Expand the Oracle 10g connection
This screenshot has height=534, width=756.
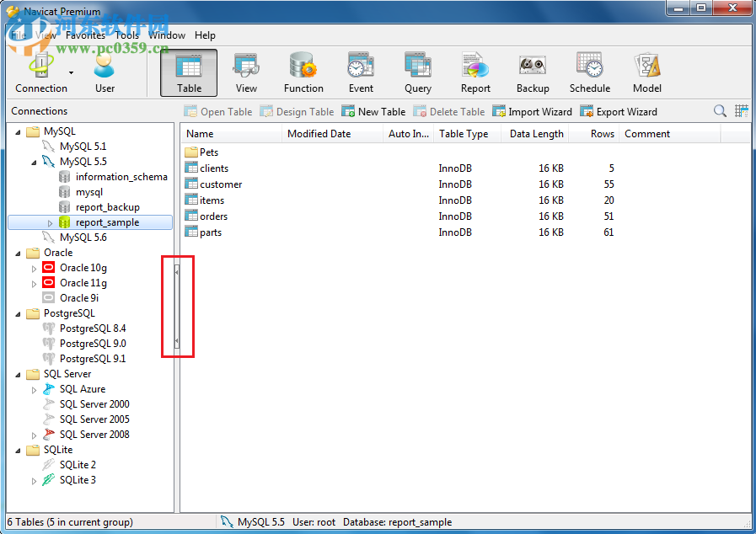point(34,269)
